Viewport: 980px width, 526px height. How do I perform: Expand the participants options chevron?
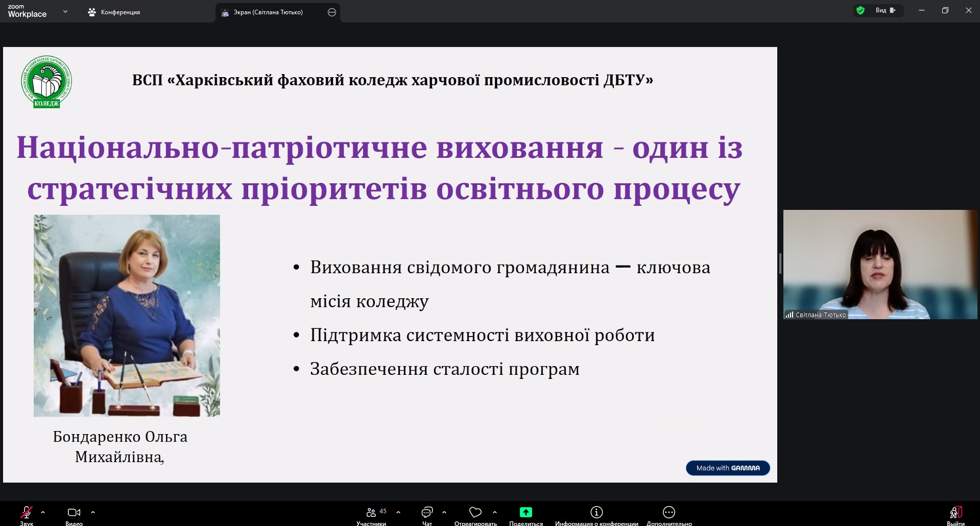click(398, 512)
